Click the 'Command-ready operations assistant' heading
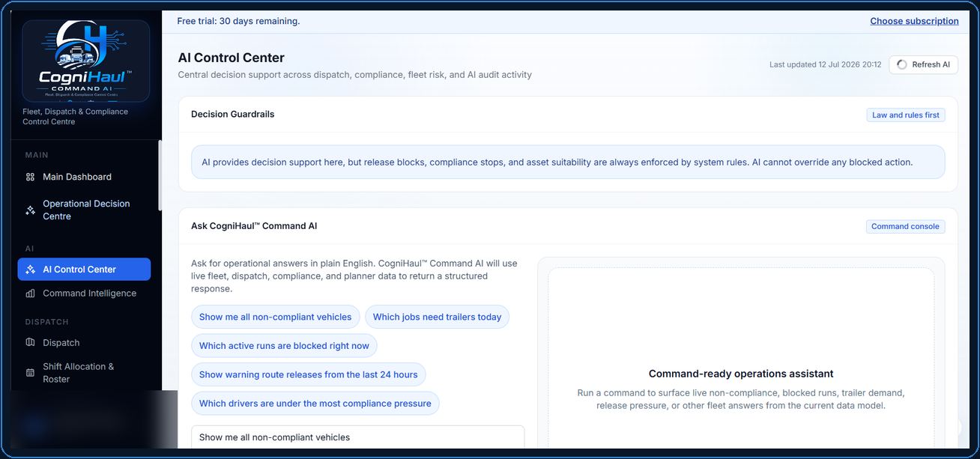980x459 pixels. coord(741,374)
